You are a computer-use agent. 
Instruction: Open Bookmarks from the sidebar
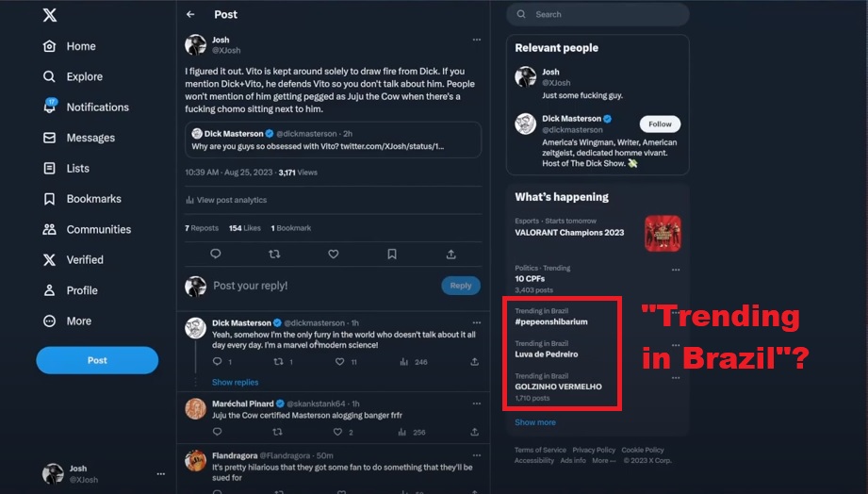click(50, 199)
